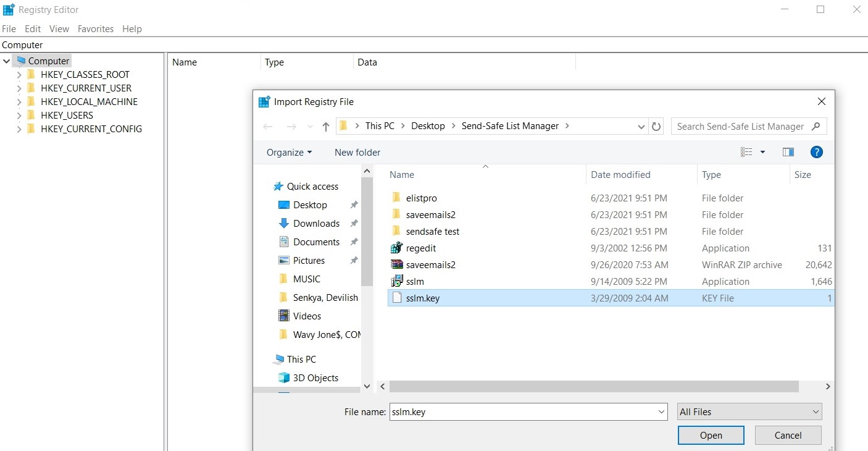
Task: Click the Registry Editor app icon in title bar
Action: point(9,10)
